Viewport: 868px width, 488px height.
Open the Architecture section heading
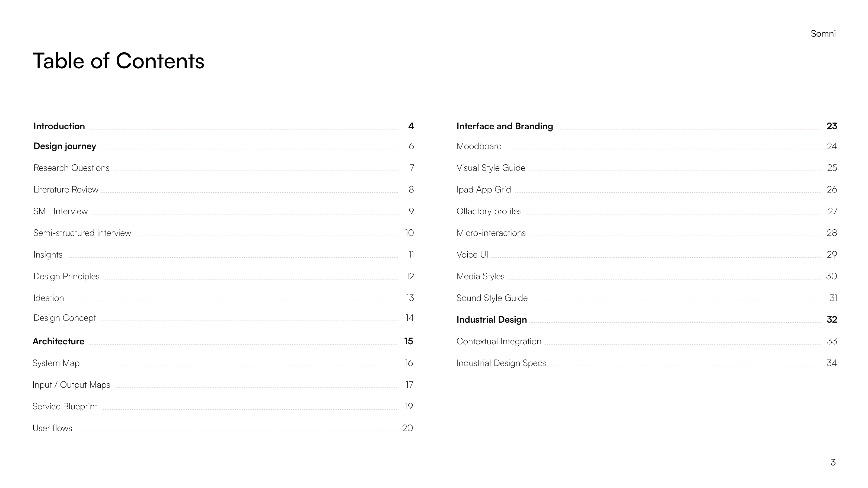point(58,342)
